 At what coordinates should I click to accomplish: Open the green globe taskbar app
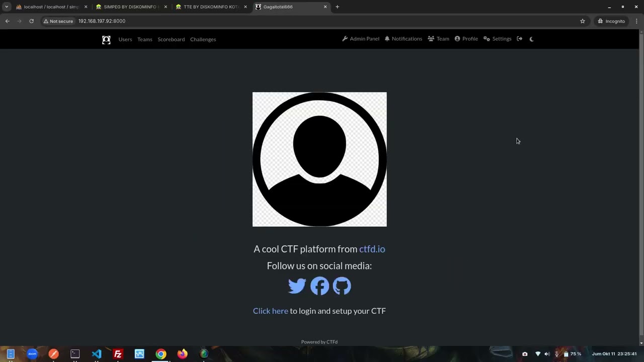click(x=204, y=354)
